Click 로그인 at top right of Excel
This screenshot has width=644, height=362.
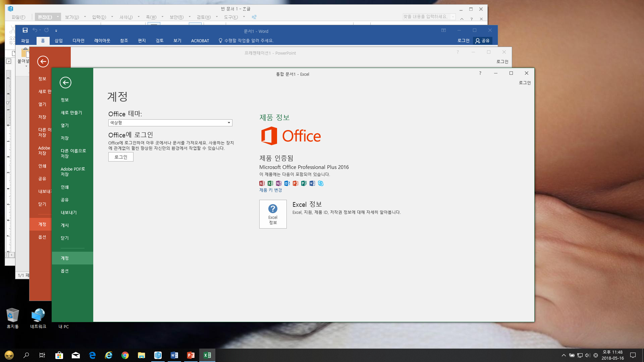tap(525, 83)
